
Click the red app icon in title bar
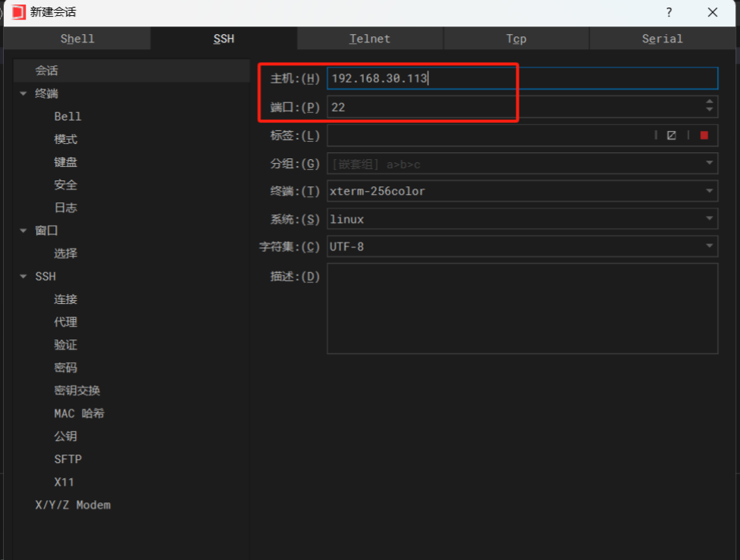pos(18,12)
